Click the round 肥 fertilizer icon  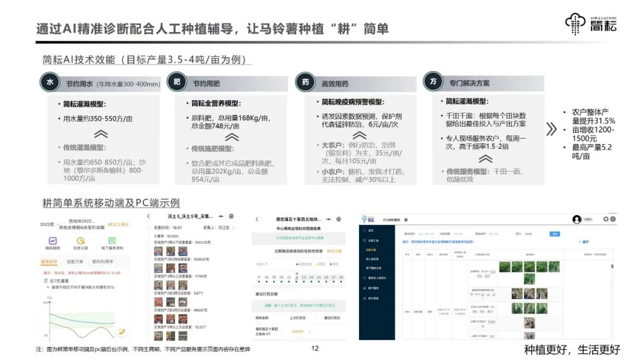click(x=177, y=82)
